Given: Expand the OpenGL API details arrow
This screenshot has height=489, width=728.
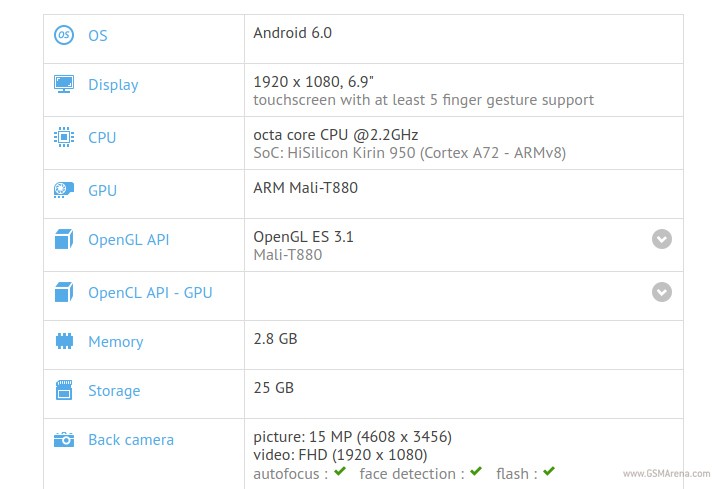Looking at the screenshot, I should click(661, 239).
